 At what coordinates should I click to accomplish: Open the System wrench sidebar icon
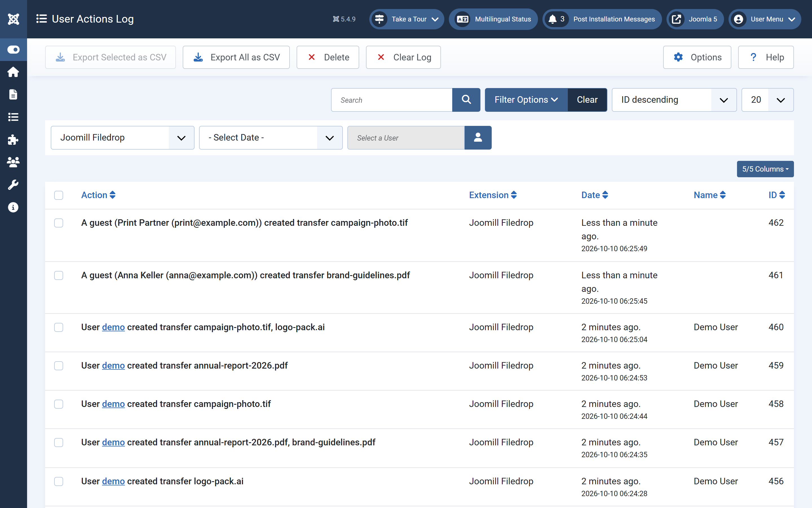(14, 185)
